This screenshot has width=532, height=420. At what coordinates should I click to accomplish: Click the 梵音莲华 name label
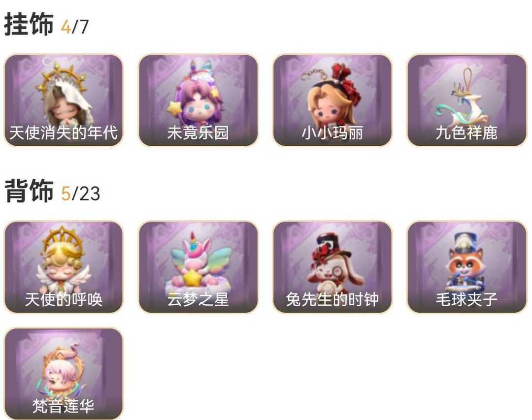(64, 406)
